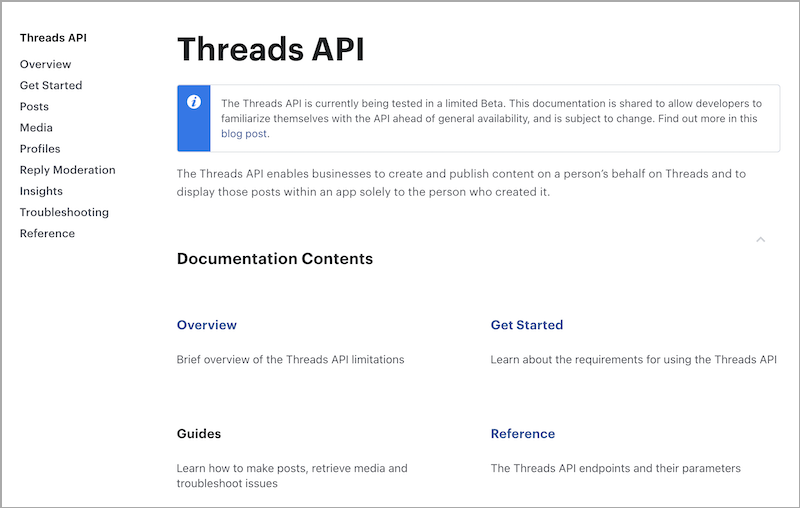Open the Reference link under Documentation Contents
The width and height of the screenshot is (800, 508).
tap(522, 434)
